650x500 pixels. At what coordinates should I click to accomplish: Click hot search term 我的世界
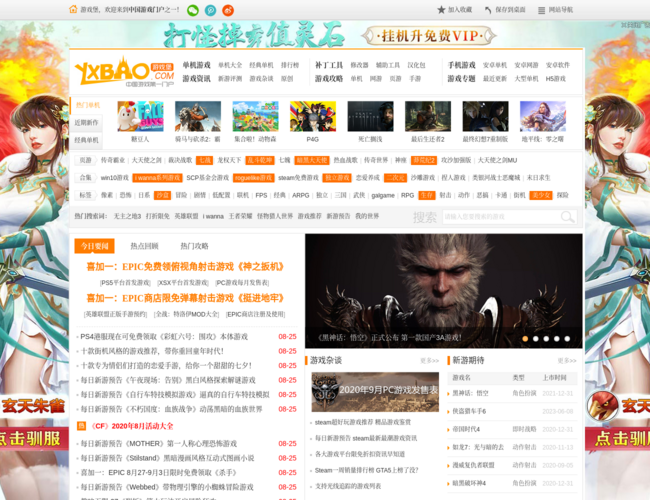[x=367, y=216]
